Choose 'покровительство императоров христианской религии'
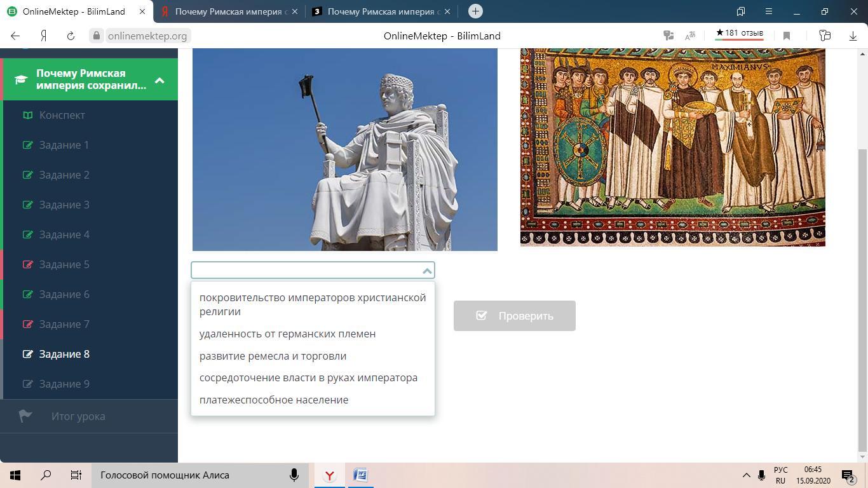868x488 pixels. pos(313,304)
